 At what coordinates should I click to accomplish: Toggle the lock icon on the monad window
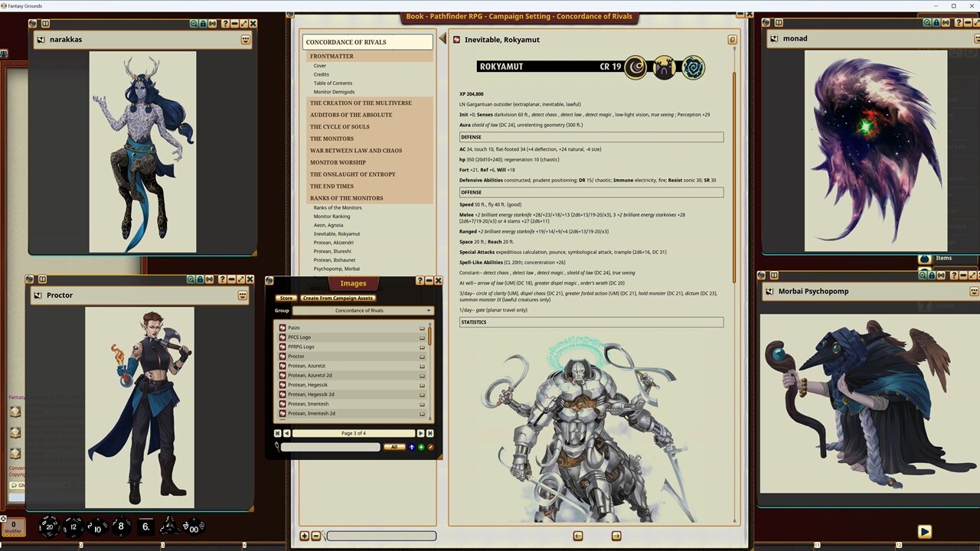coord(937,23)
